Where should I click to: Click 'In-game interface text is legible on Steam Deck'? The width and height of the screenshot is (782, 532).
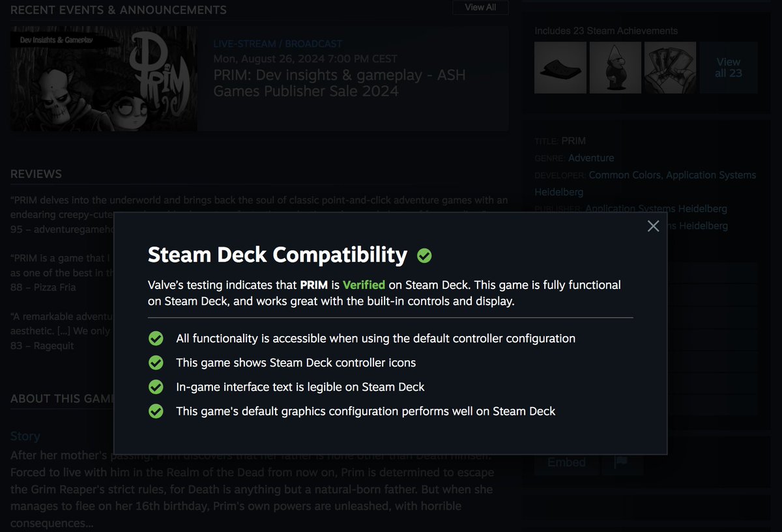[x=300, y=387]
